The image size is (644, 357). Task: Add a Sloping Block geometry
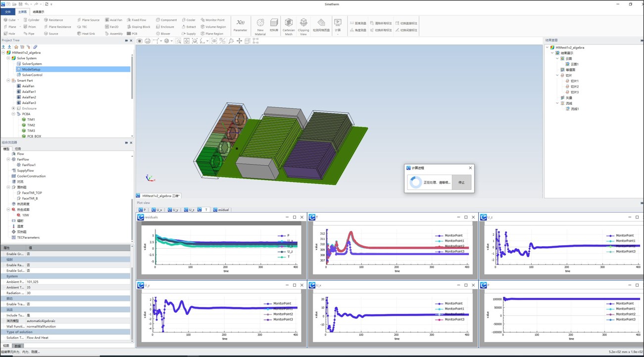coord(138,27)
